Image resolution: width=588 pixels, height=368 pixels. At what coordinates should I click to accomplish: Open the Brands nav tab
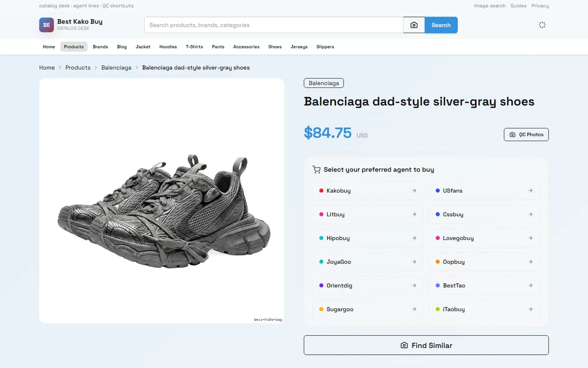point(100,46)
